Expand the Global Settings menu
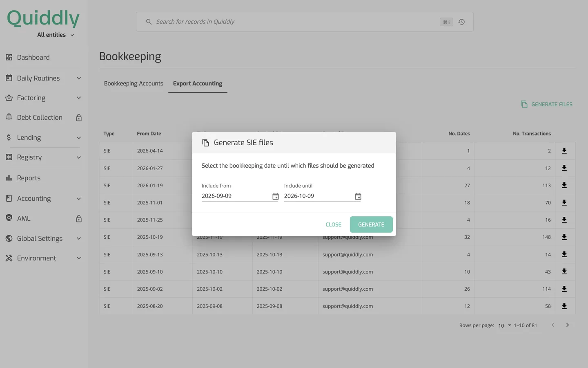588x368 pixels. coord(79,238)
